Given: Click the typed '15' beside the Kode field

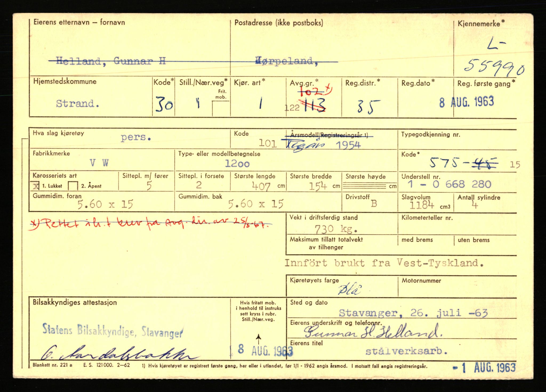Looking at the screenshot, I should [515, 165].
